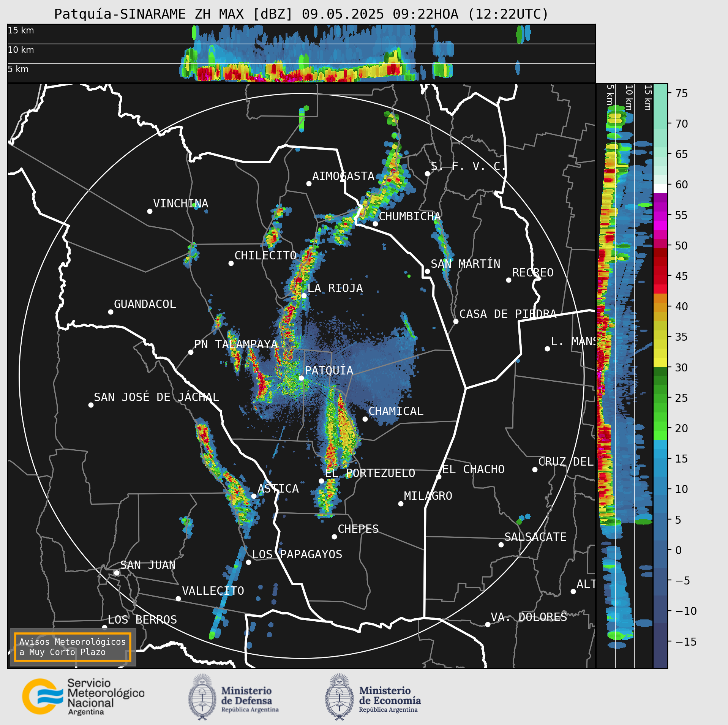Click the CHUMBICHA city label
This screenshot has width=728, height=725.
coord(410,216)
